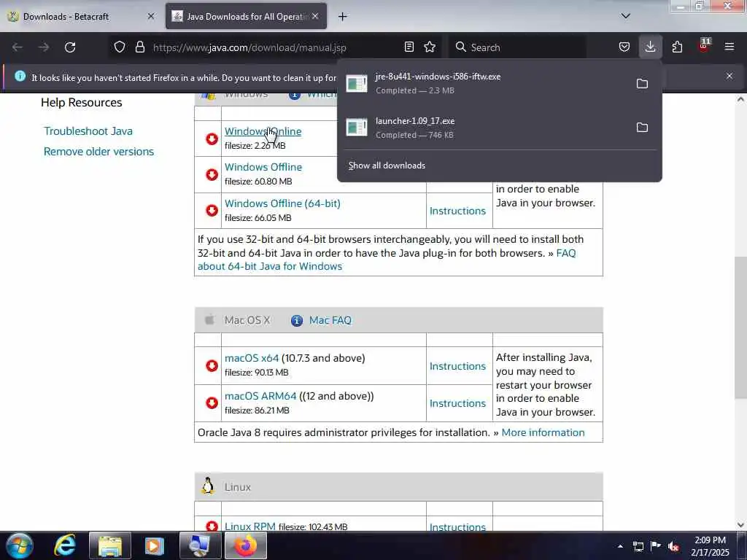Screen dimensions: 747x560
Task: Click the Windows Offline download link
Action: [263, 167]
